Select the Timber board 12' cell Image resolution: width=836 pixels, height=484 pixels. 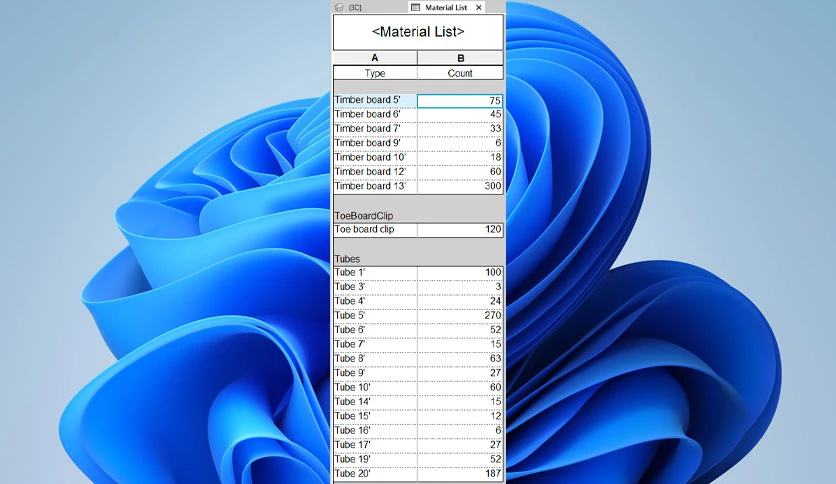(x=375, y=172)
